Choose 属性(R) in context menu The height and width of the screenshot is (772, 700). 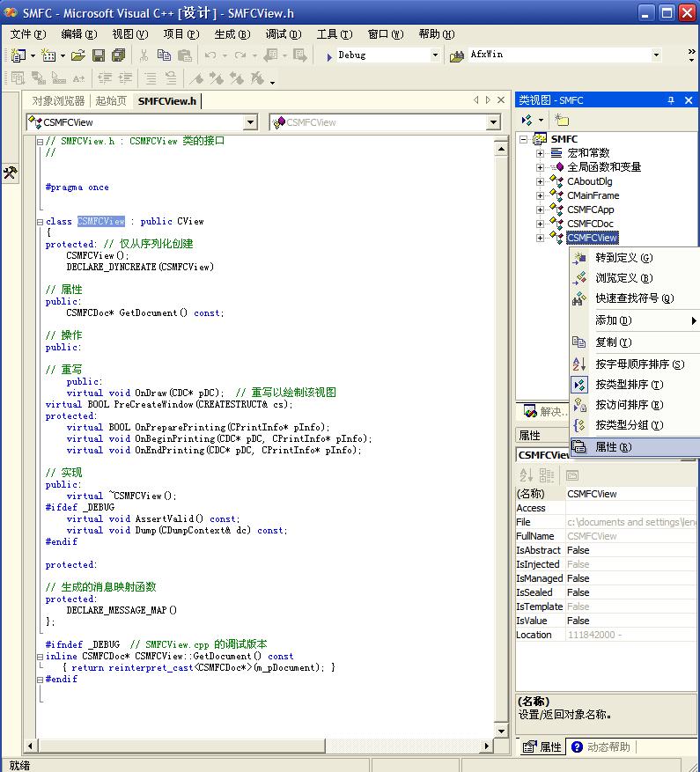coord(635,447)
